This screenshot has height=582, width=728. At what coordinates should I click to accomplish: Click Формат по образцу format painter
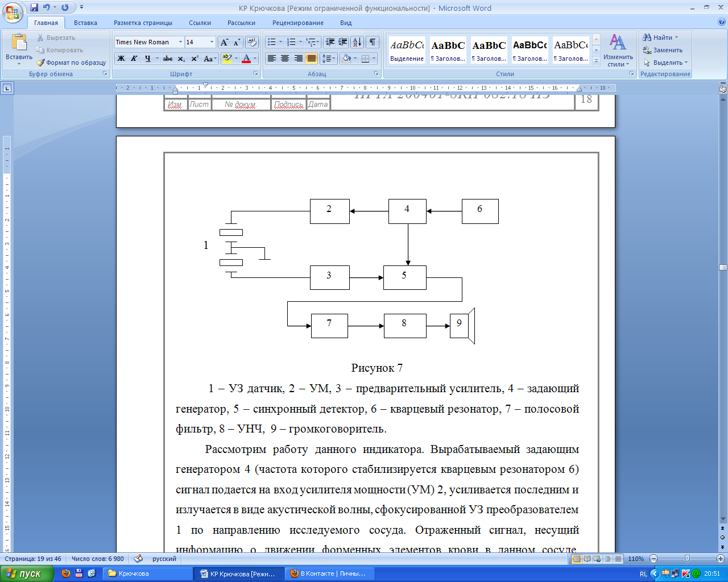coord(71,63)
